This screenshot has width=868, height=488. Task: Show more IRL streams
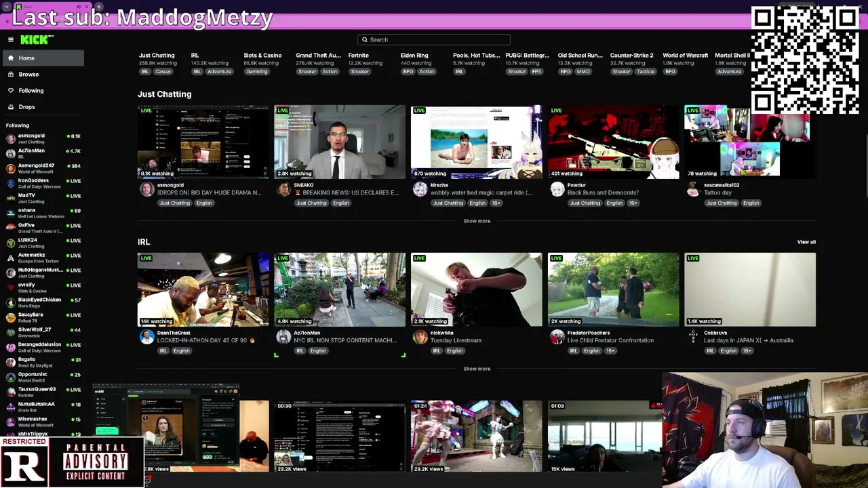click(477, 369)
